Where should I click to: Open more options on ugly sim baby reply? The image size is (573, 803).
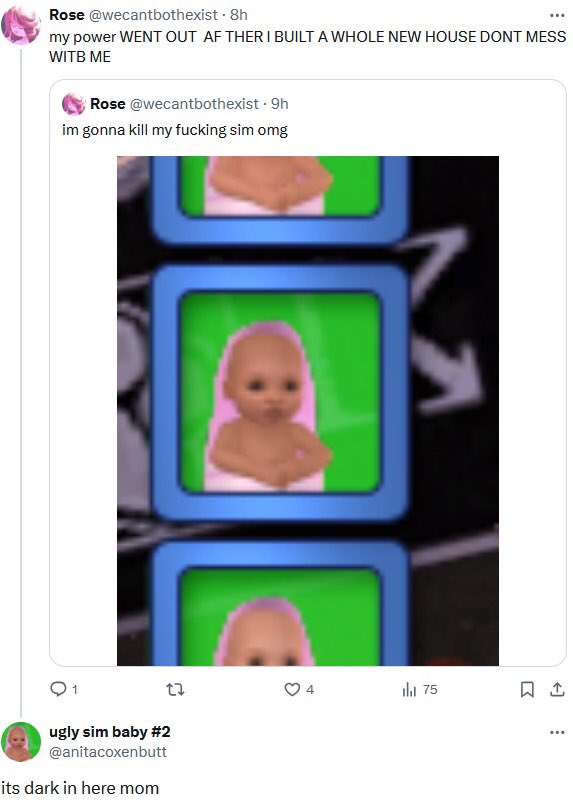(x=557, y=732)
